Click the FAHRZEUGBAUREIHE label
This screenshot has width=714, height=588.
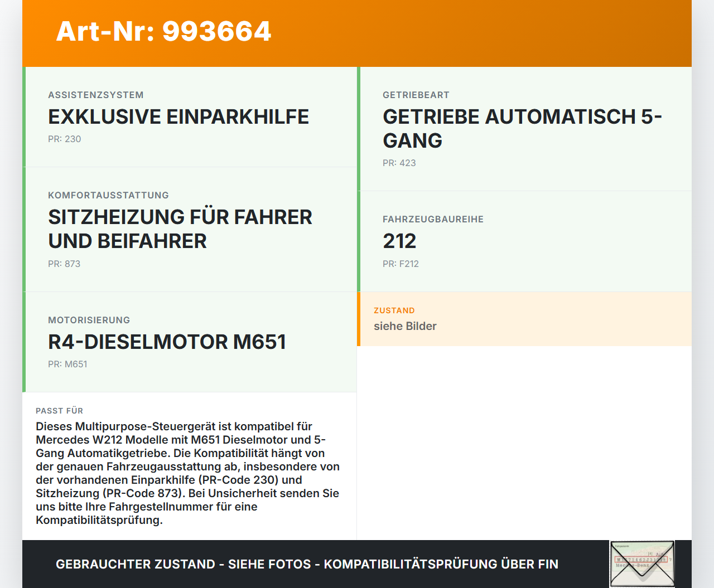(433, 219)
